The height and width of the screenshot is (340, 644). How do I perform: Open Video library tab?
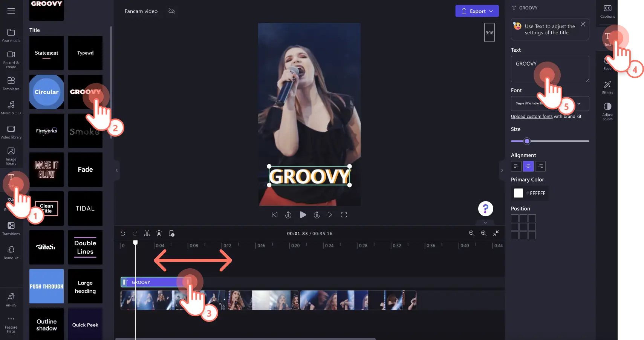click(11, 132)
